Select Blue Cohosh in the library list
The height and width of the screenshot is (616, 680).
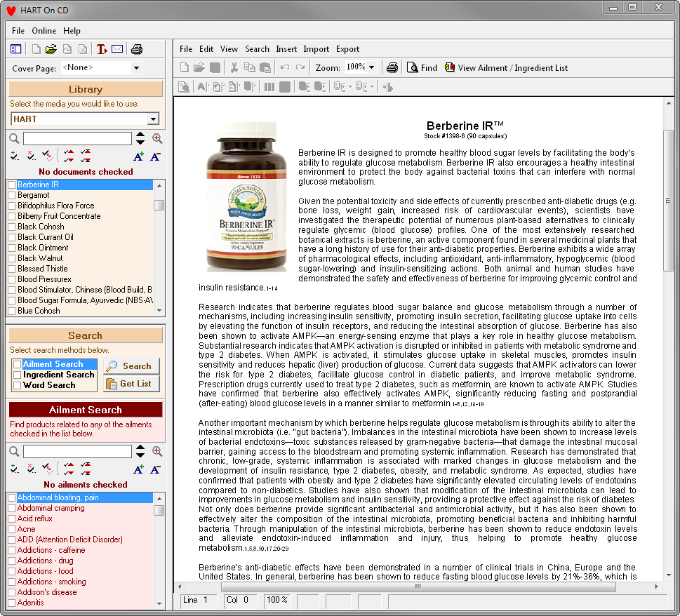39,311
